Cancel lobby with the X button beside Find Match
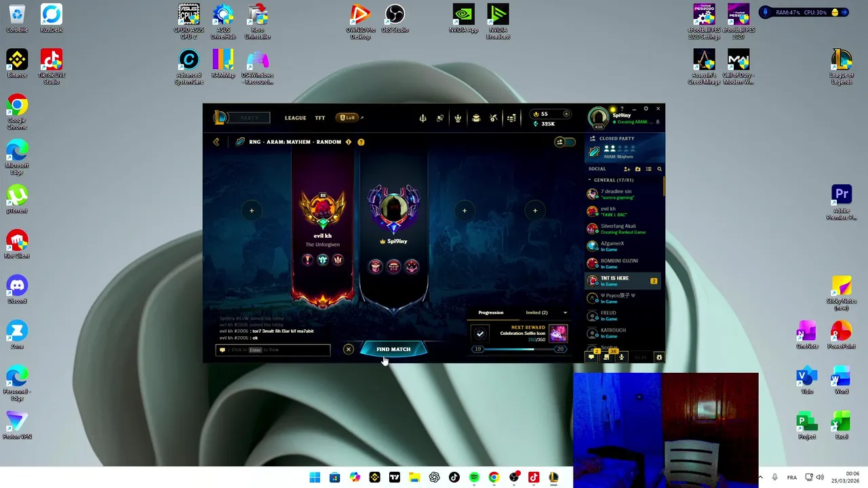Screen dimensions: 868x488 [x=349, y=349]
